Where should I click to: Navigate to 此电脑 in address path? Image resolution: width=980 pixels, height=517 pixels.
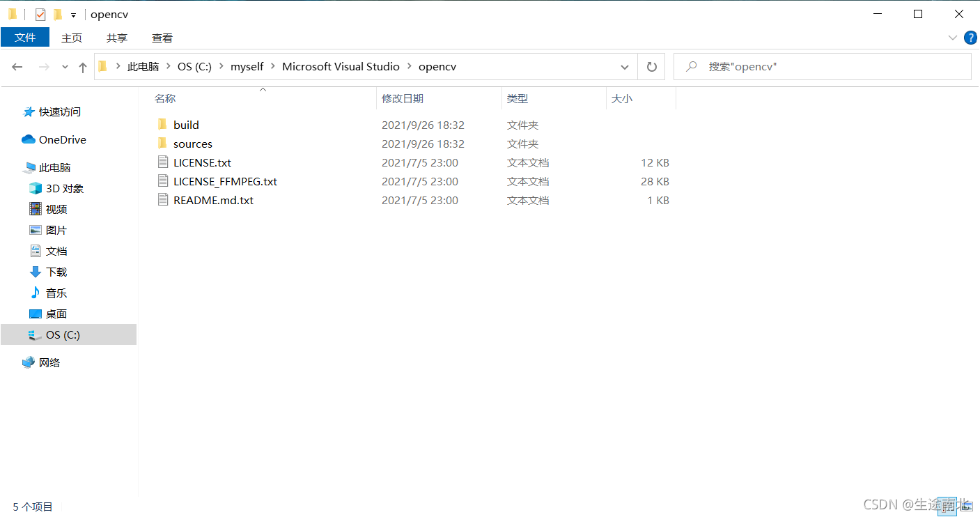(143, 67)
